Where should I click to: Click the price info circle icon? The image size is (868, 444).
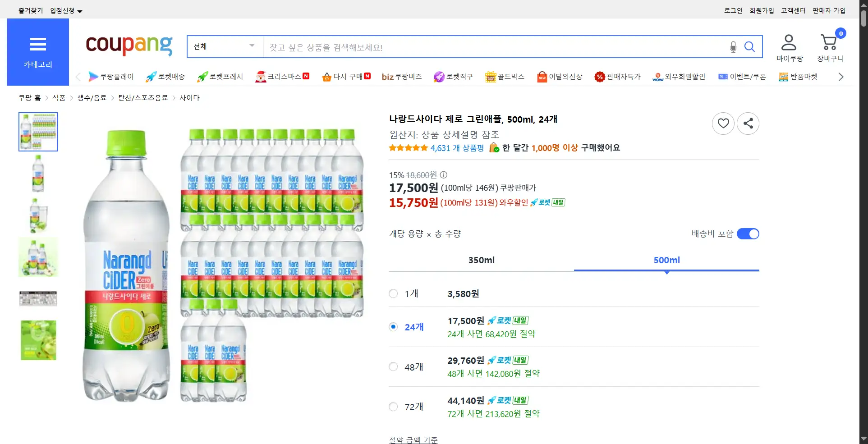444,175
